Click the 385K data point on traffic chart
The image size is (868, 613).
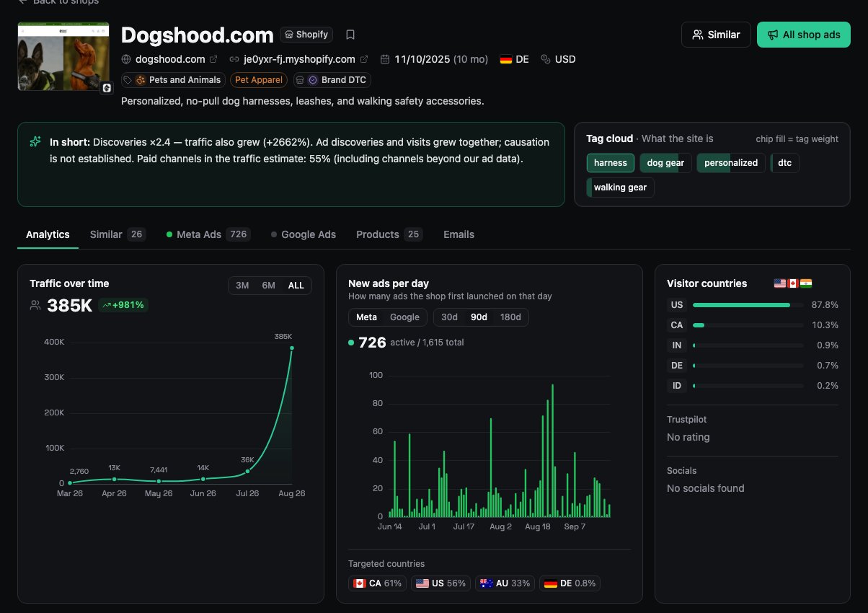292,348
